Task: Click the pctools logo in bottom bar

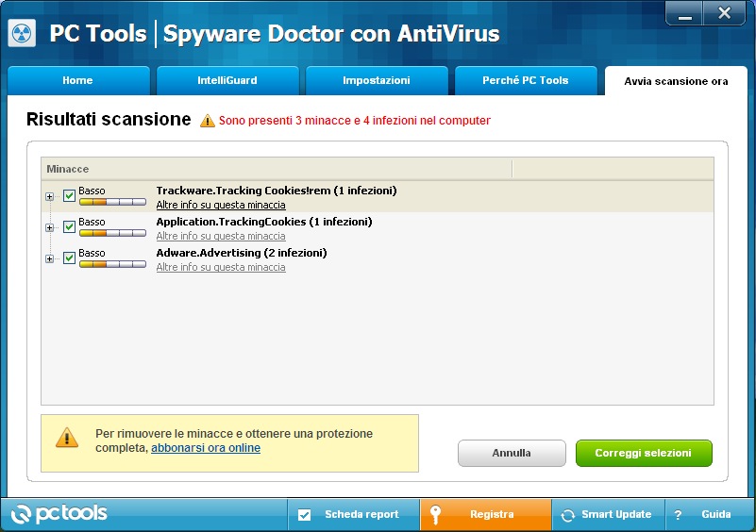Action: pos(60,514)
